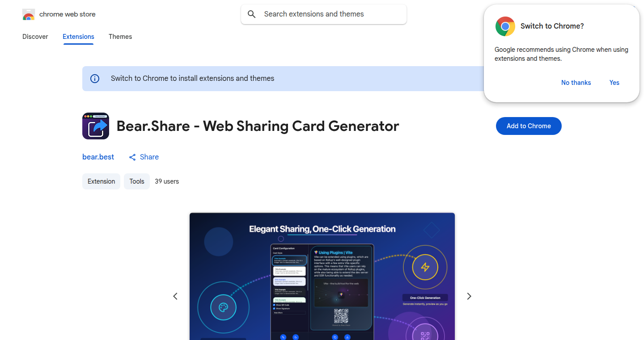The width and height of the screenshot is (644, 340).
Task: Open the Extensions tab
Action: pyautogui.click(x=78, y=37)
